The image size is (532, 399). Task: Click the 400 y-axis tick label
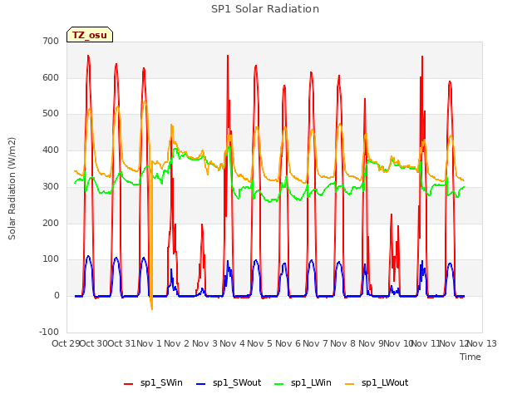[x=51, y=150]
